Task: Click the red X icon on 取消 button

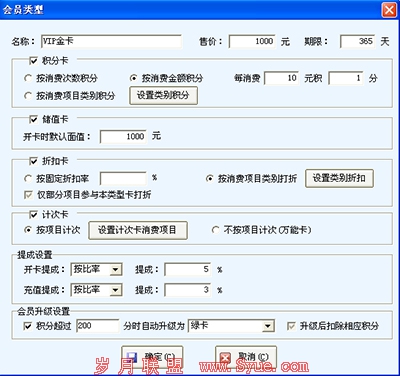Action: click(x=226, y=358)
